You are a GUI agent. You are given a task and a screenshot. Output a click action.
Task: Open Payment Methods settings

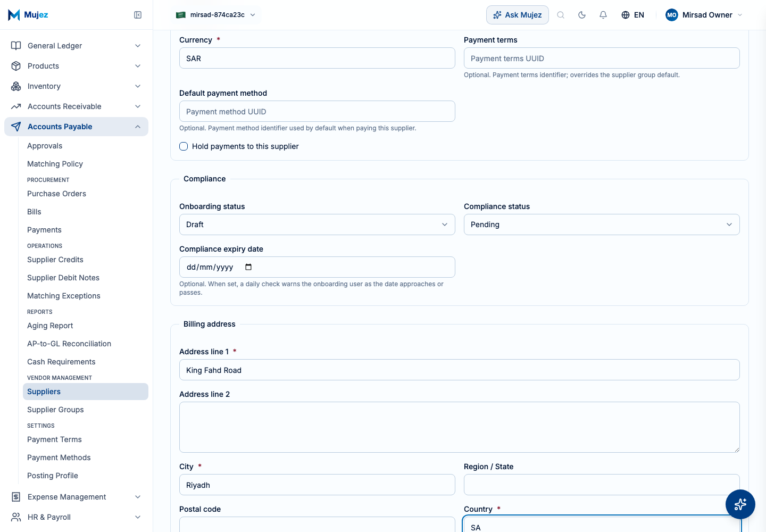click(86, 458)
